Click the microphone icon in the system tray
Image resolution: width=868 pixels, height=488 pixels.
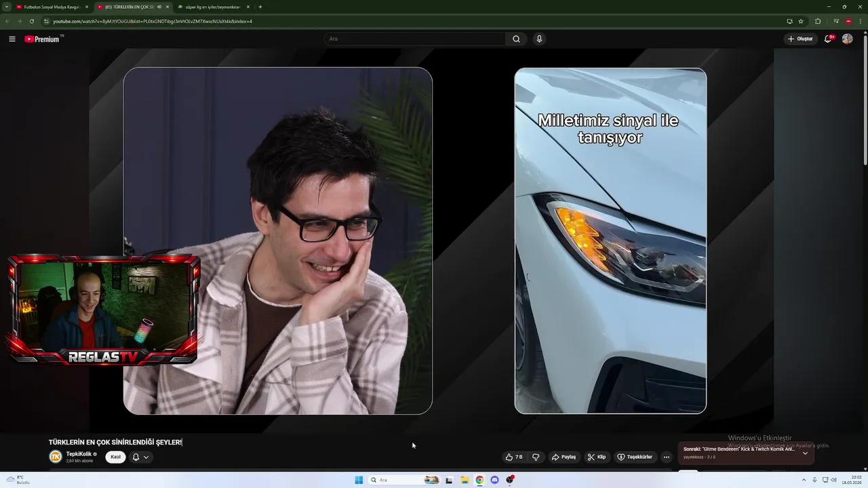tap(814, 480)
